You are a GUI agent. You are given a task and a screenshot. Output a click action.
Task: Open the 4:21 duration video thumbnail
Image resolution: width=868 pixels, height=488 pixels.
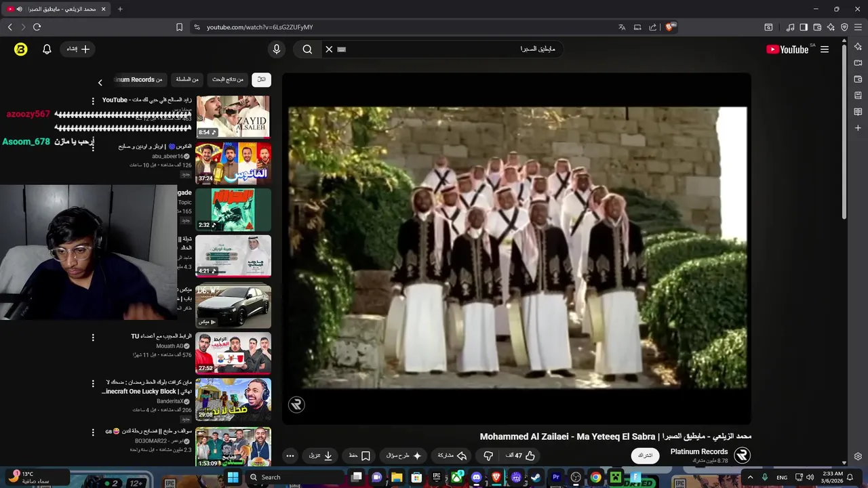click(x=233, y=256)
